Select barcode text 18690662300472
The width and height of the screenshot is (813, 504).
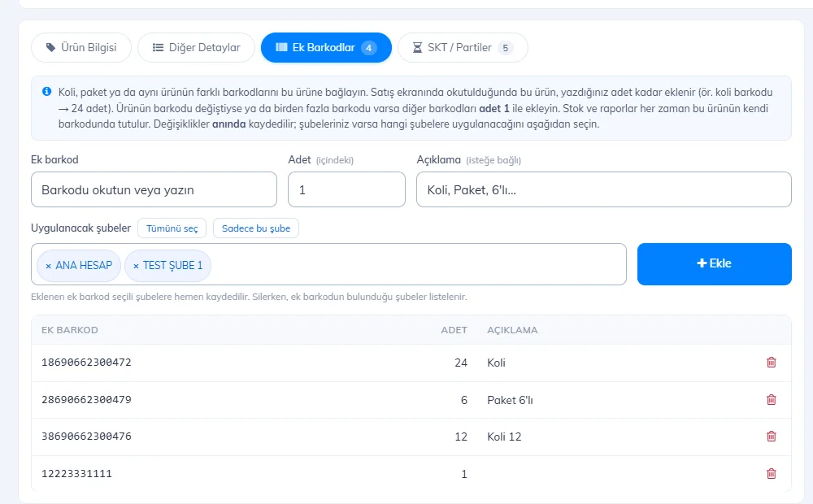(x=87, y=363)
